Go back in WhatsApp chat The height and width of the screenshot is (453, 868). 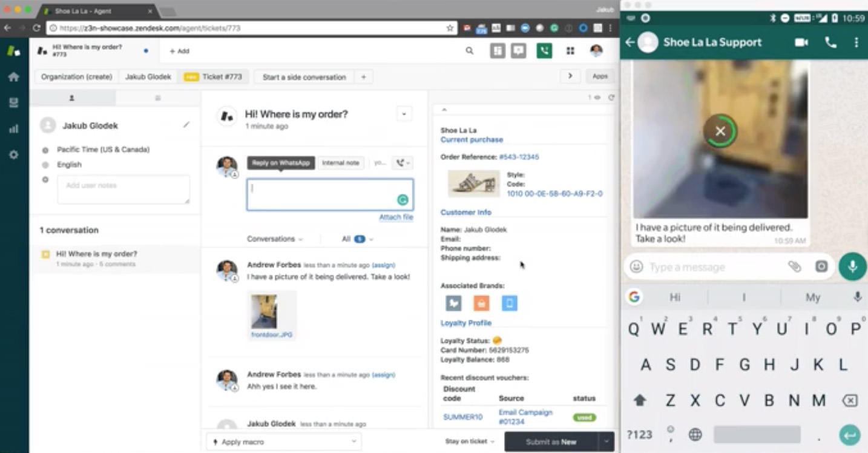tap(630, 42)
